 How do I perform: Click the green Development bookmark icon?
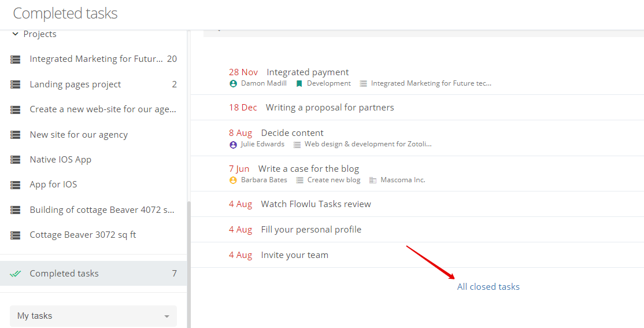point(299,83)
